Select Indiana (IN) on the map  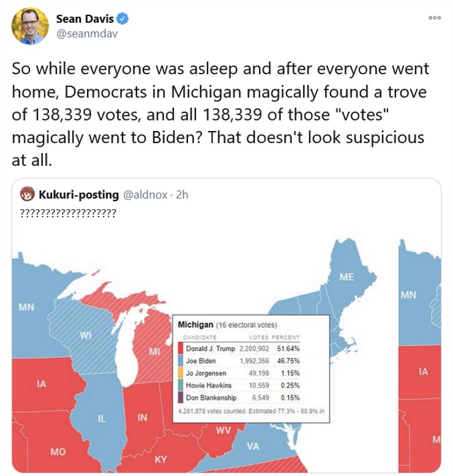[142, 417]
